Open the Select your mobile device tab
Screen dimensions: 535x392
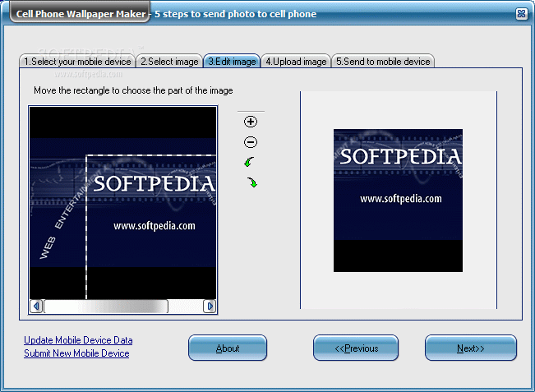77,62
